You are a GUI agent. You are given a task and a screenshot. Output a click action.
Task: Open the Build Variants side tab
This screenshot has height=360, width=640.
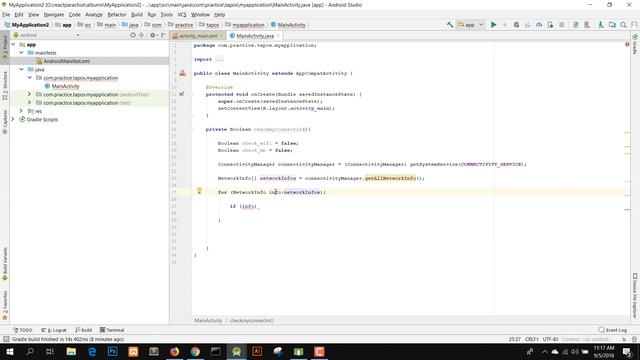[x=5, y=263]
